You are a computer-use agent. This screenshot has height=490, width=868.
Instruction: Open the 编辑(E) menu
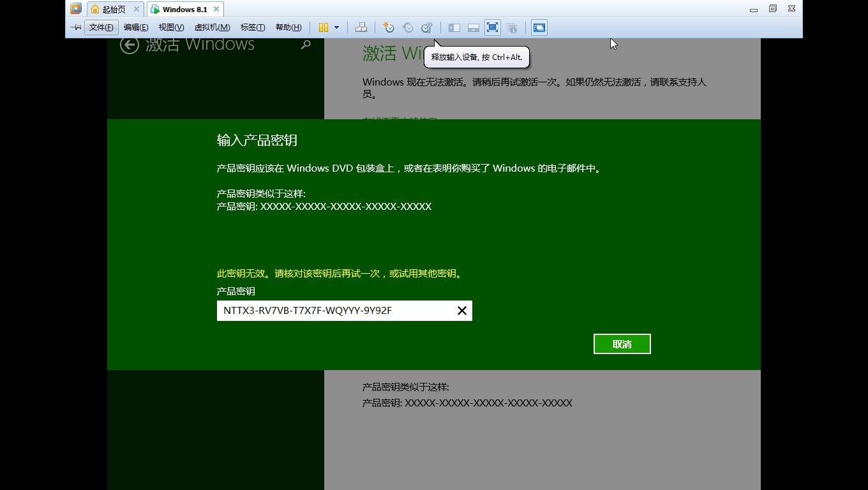[x=136, y=27]
